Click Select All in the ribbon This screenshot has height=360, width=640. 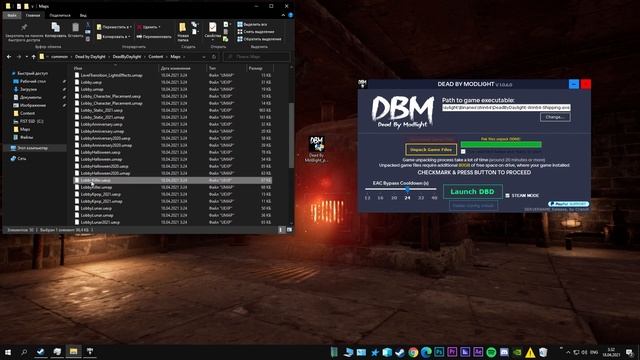point(252,24)
